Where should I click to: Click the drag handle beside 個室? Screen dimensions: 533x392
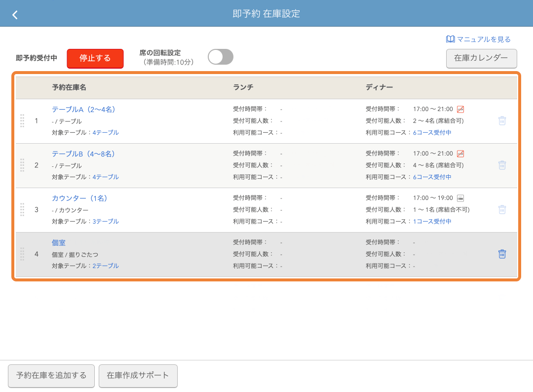pyautogui.click(x=22, y=254)
